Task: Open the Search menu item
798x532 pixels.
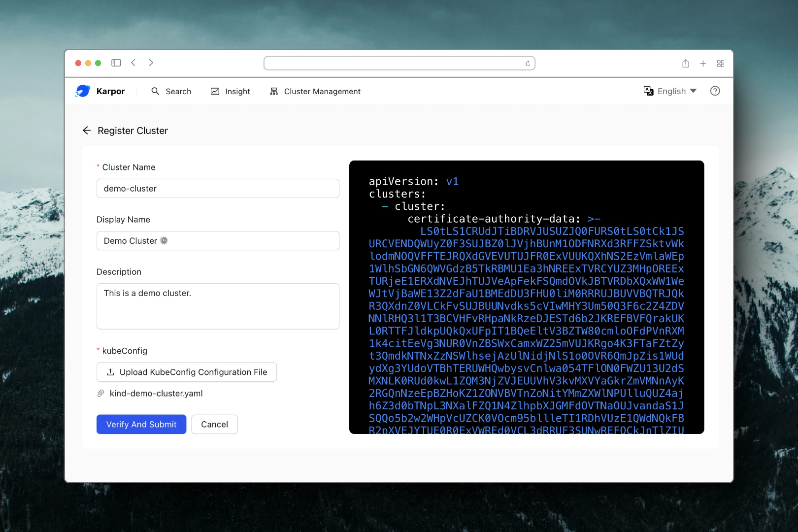Action: tap(171, 92)
